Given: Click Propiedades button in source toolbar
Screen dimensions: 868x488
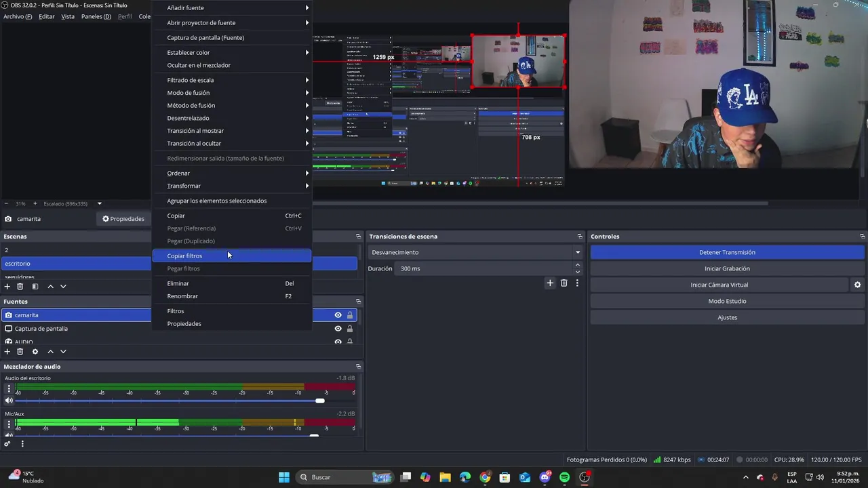Looking at the screenshot, I should (x=123, y=219).
